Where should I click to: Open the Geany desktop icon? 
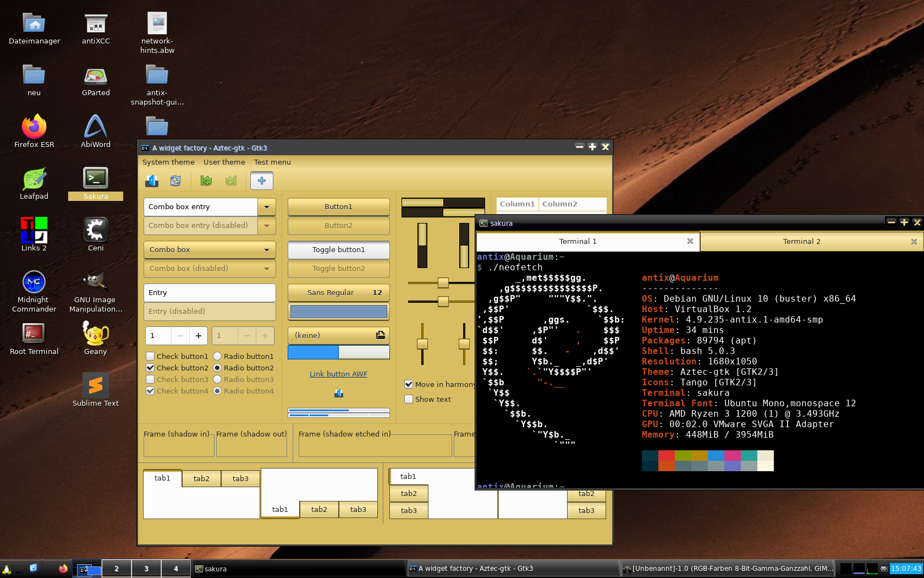(x=96, y=334)
